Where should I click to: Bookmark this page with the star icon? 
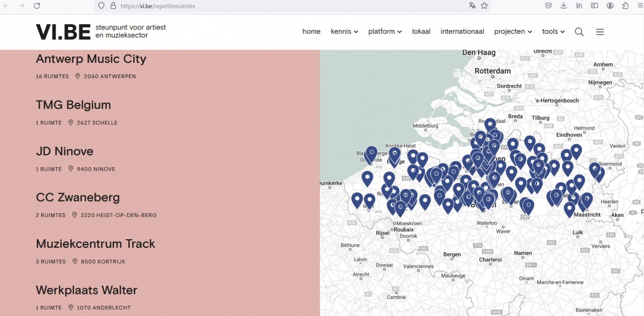[485, 5]
